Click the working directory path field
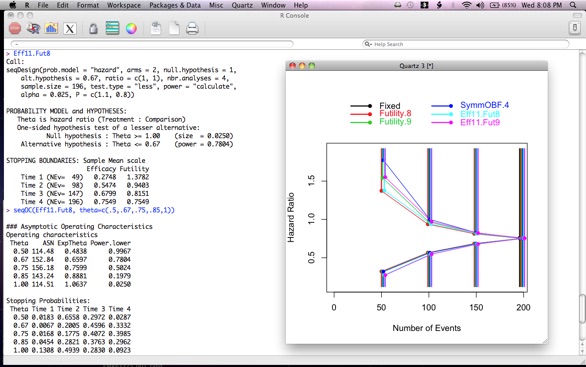The image size is (586, 367). click(x=152, y=44)
